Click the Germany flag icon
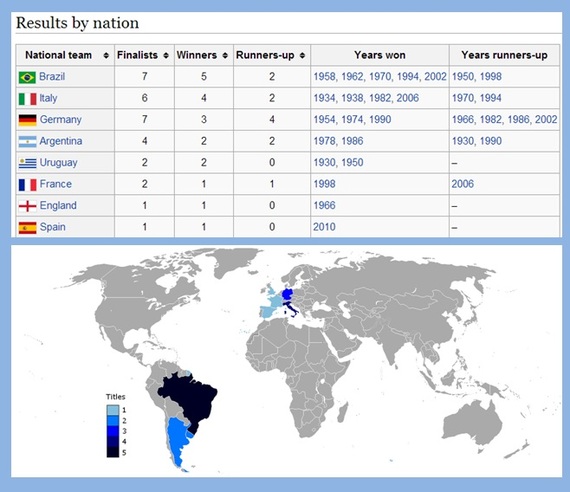Image resolution: width=570 pixels, height=492 pixels. pyautogui.click(x=27, y=120)
